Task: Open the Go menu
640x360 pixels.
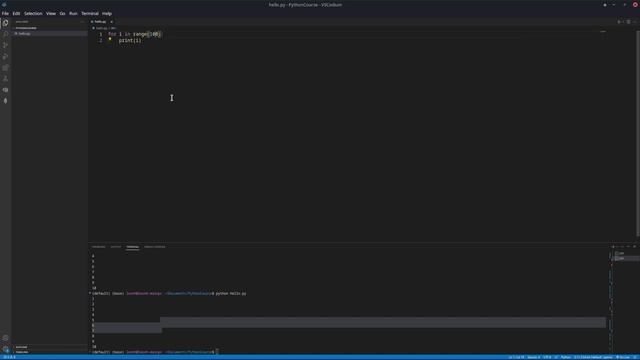Action: (62, 13)
